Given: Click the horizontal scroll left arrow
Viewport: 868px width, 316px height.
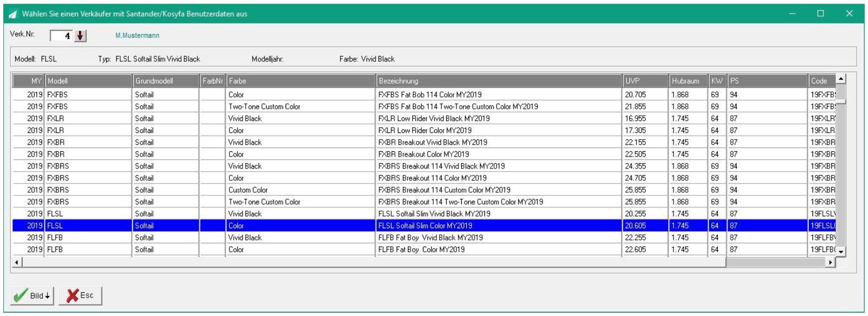Looking at the screenshot, I should 17,262.
